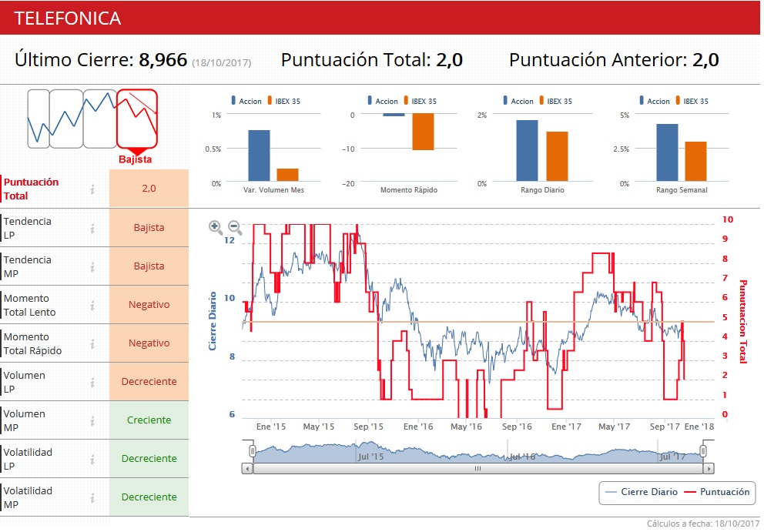Click the orange IBEX 35 bar in Rango Semanal
This screenshot has height=532, width=764.
[x=695, y=161]
